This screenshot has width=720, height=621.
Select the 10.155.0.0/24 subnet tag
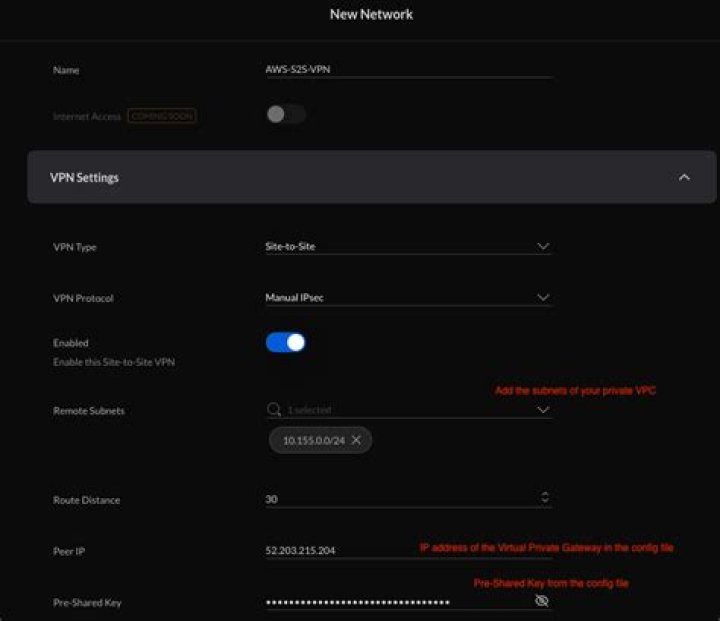pyautogui.click(x=313, y=440)
